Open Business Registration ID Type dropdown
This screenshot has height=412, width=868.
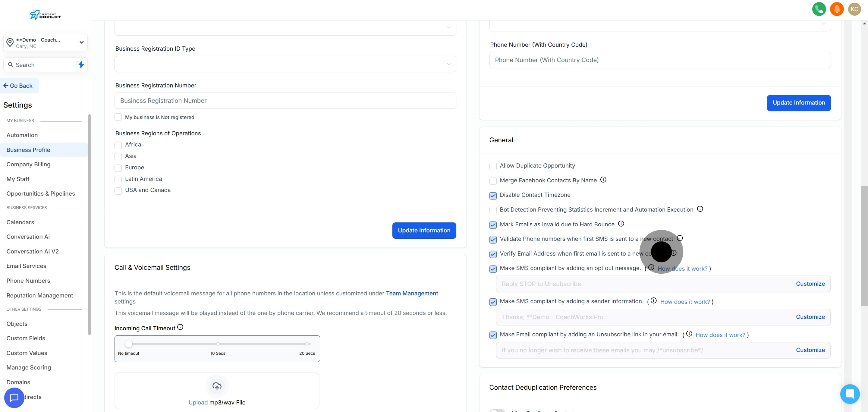point(285,64)
